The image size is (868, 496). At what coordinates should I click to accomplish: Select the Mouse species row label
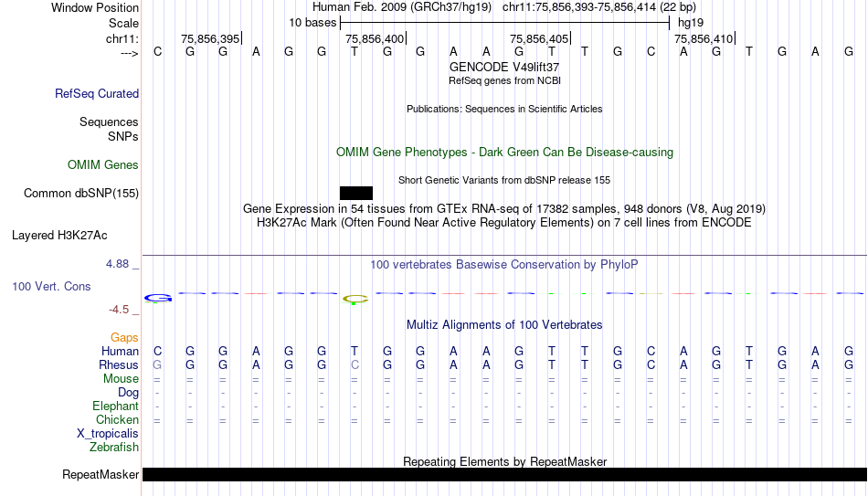pos(122,379)
